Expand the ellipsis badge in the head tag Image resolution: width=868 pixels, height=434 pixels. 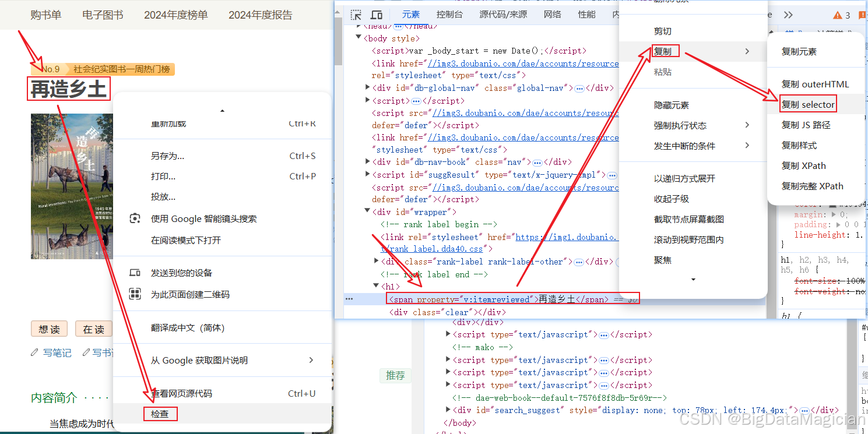[398, 26]
